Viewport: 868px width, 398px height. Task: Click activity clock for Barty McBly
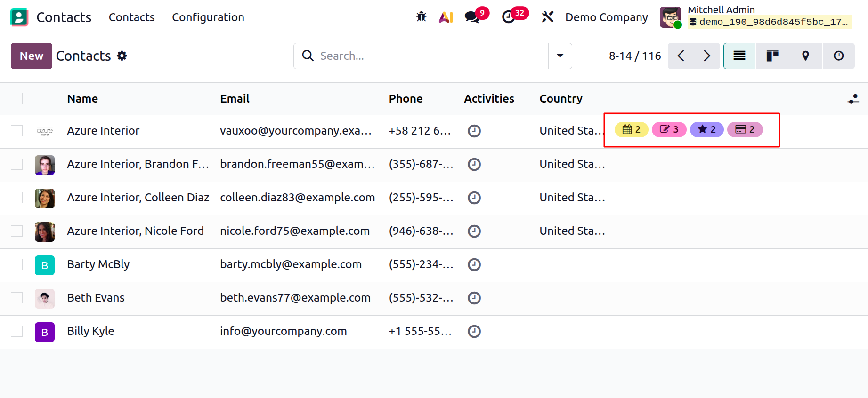point(474,265)
